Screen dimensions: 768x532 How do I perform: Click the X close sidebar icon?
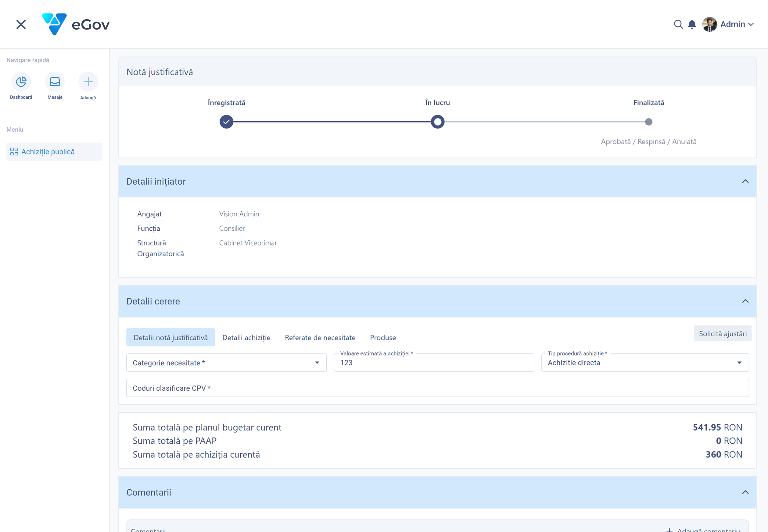pyautogui.click(x=21, y=24)
